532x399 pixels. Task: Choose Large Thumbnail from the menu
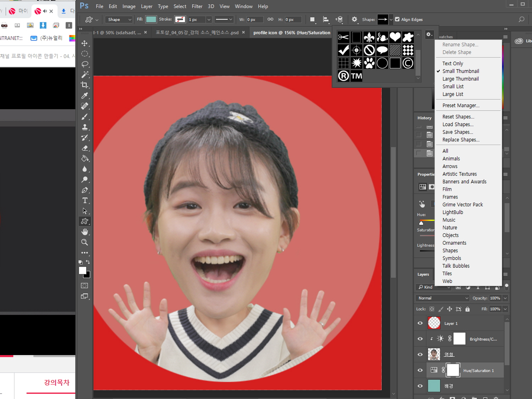point(460,79)
